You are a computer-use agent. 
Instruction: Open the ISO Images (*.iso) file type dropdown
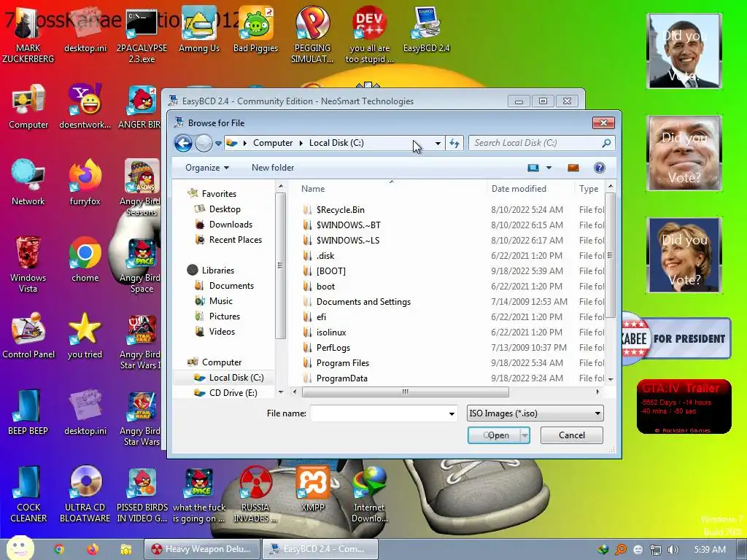[535, 413]
